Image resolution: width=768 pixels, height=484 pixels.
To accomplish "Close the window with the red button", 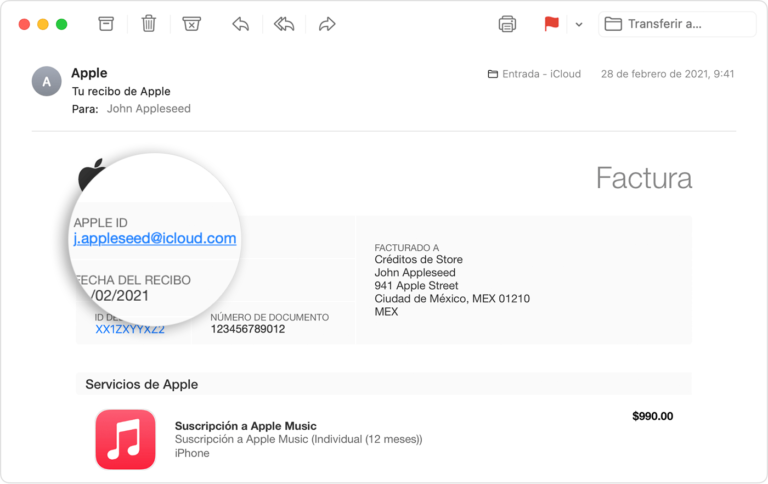I will 24,24.
